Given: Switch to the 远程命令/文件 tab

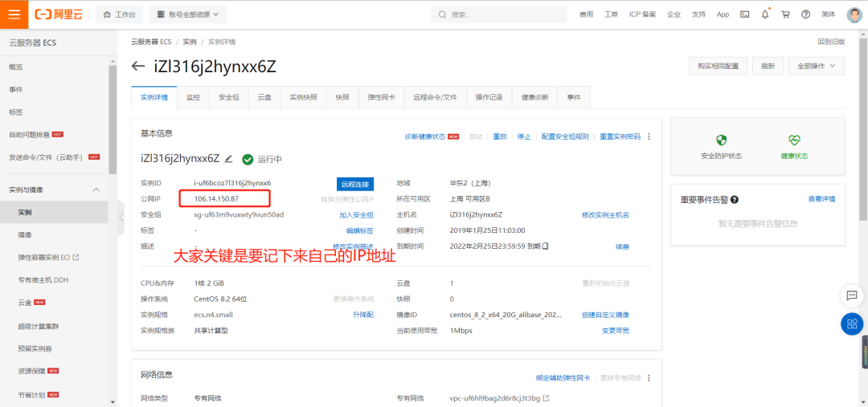Looking at the screenshot, I should tap(435, 97).
